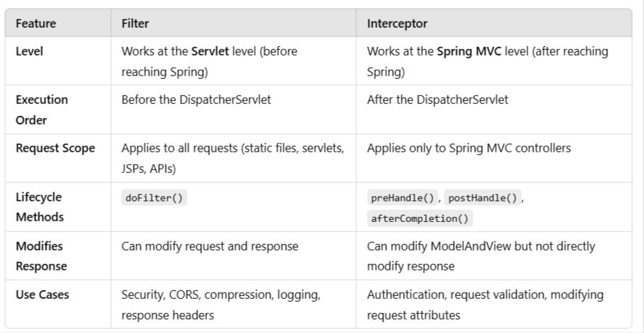Click the Feature column header
644x333 pixels.
(x=36, y=23)
